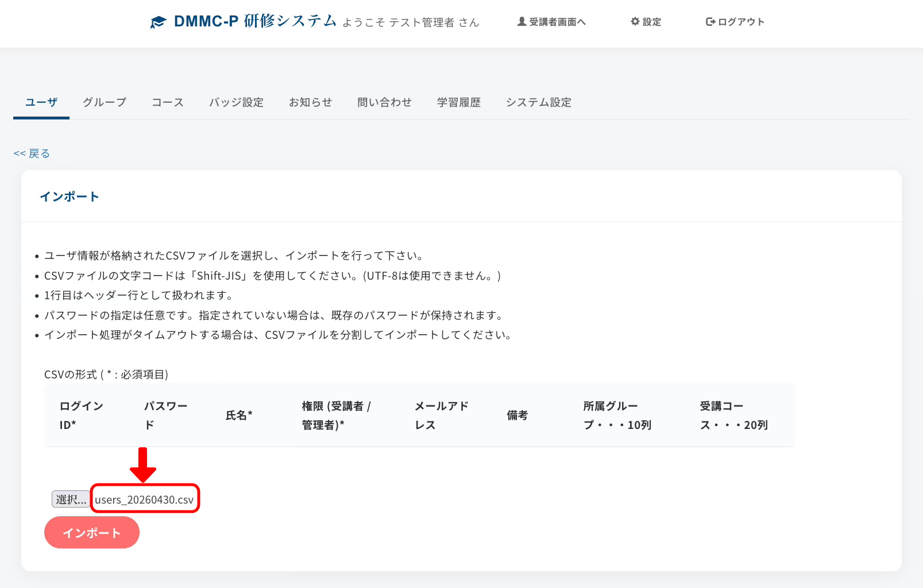Open the お知らせ tab
Screen dimensions: 923x588
[310, 102]
